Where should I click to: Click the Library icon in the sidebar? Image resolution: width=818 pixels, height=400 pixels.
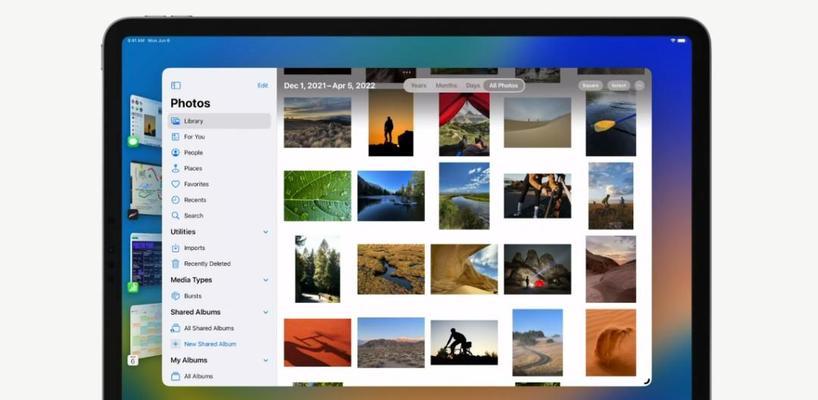click(x=175, y=121)
